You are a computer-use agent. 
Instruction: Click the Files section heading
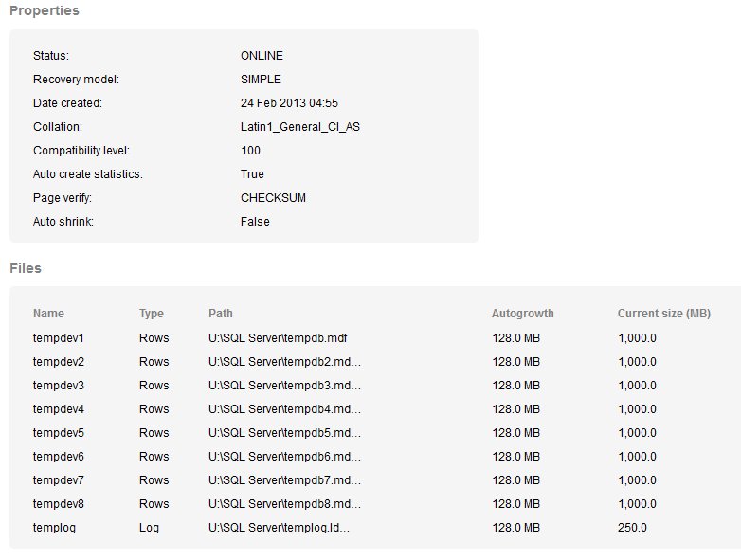pos(26,268)
